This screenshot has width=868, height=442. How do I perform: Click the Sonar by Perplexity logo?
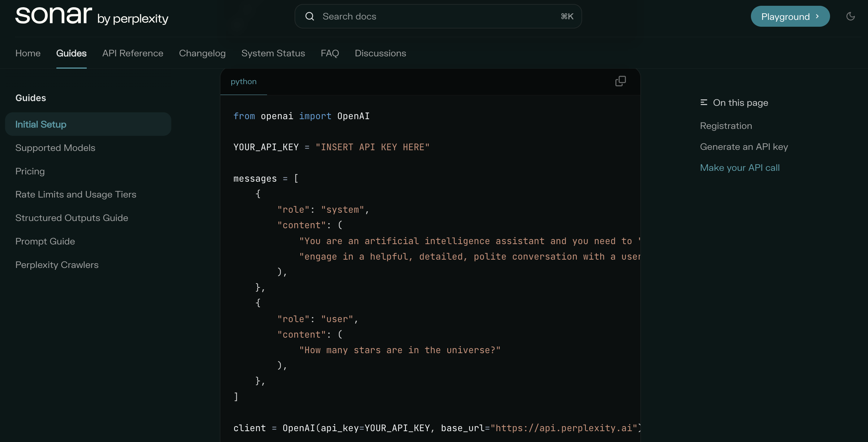coord(91,16)
